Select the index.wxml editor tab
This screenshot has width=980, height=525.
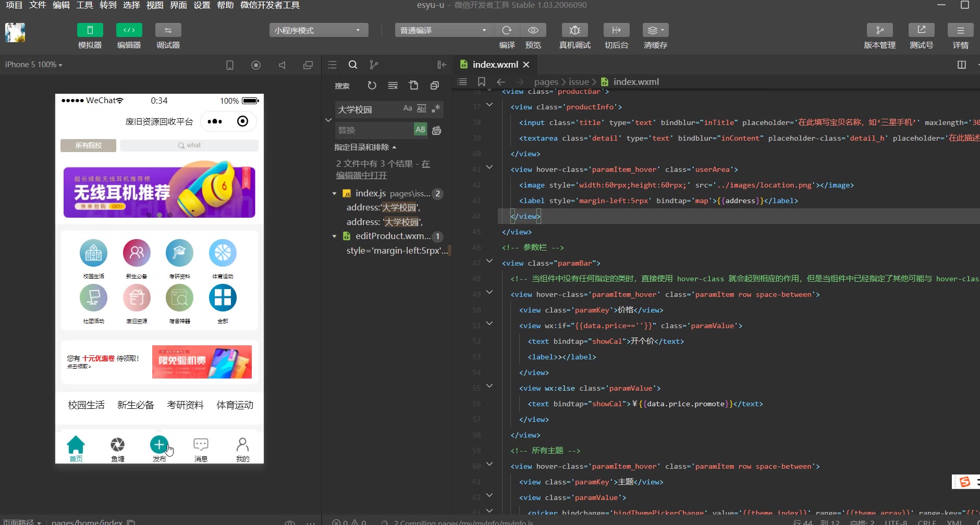494,65
